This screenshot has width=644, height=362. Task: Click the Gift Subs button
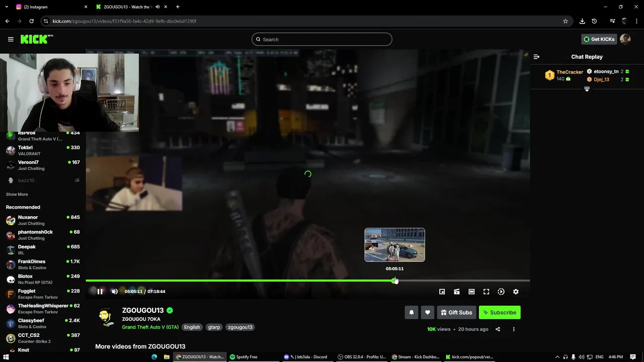[456, 312]
